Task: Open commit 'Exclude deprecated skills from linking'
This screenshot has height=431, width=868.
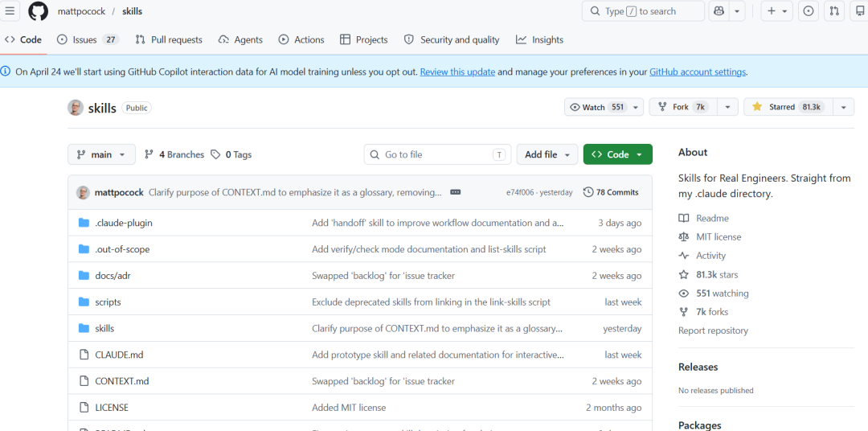Action: (x=432, y=302)
